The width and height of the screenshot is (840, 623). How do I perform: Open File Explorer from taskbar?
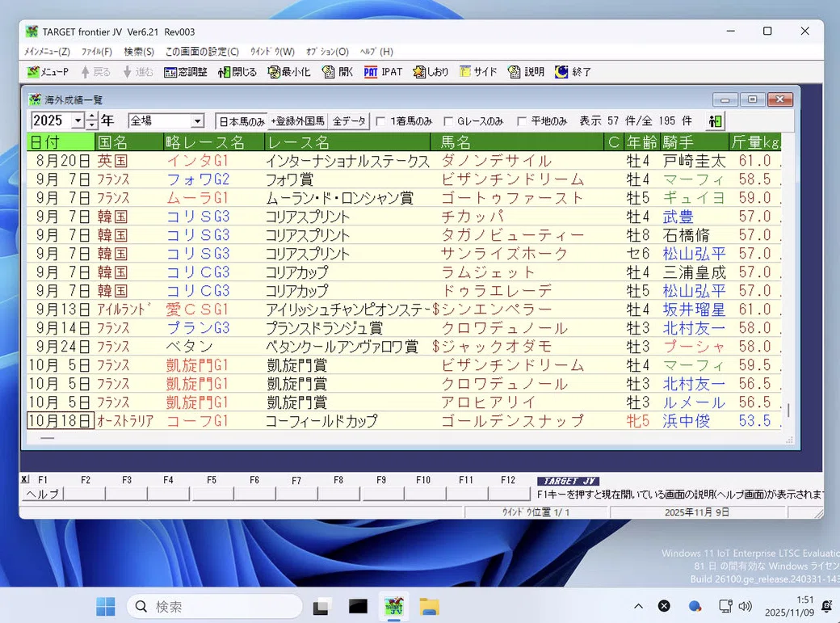pos(429,606)
